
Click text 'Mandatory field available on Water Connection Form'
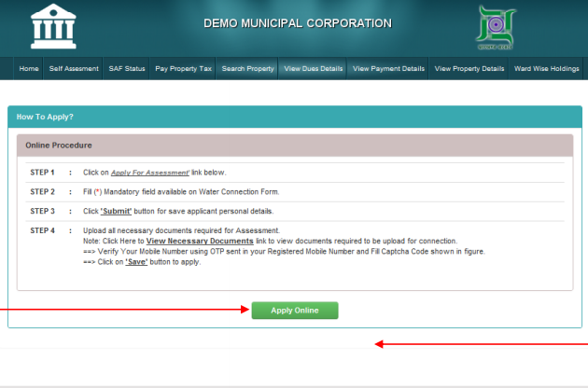click(191, 192)
